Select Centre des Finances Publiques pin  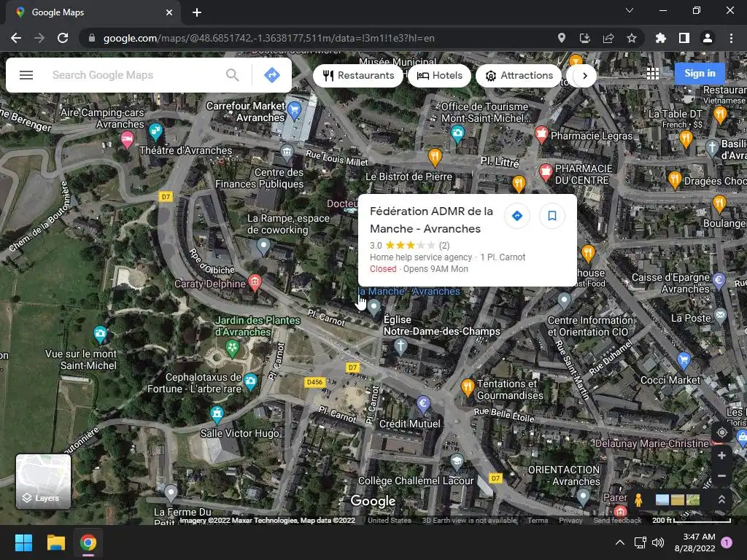coord(287,154)
